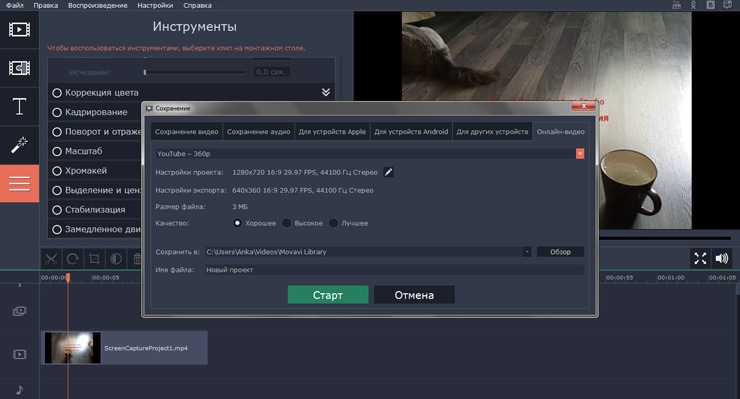The height and width of the screenshot is (399, 740).
Task: Choose Хорошее quality
Action: [x=237, y=223]
